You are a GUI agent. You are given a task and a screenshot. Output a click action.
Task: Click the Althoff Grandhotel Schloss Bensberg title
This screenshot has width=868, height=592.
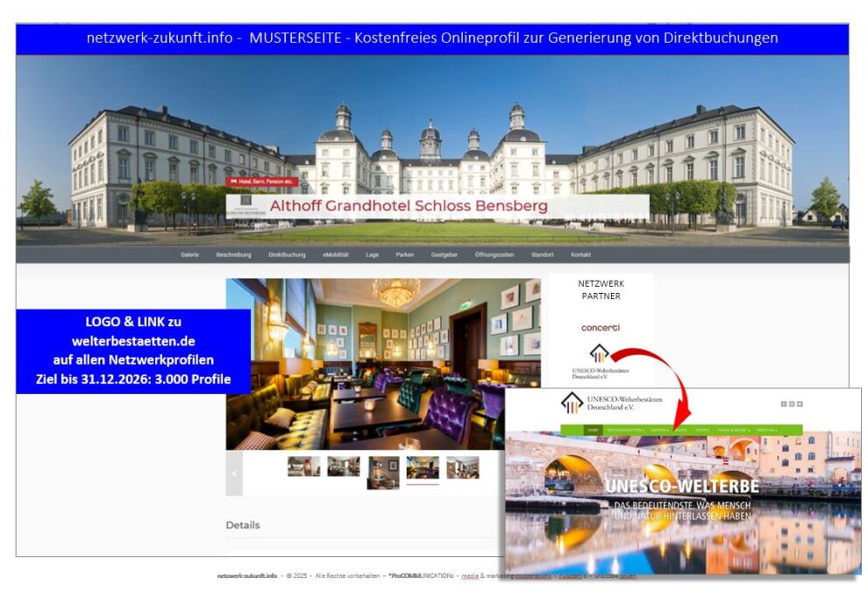409,206
